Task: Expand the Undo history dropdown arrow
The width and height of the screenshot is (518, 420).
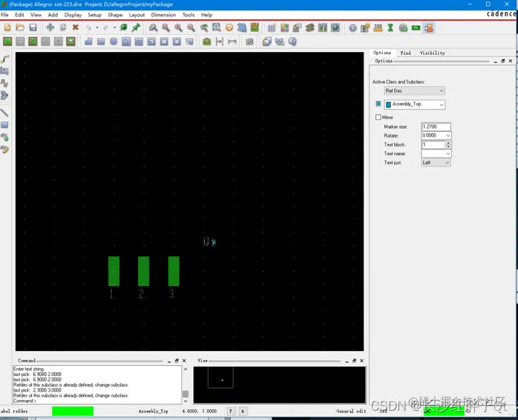Action: 97,28
